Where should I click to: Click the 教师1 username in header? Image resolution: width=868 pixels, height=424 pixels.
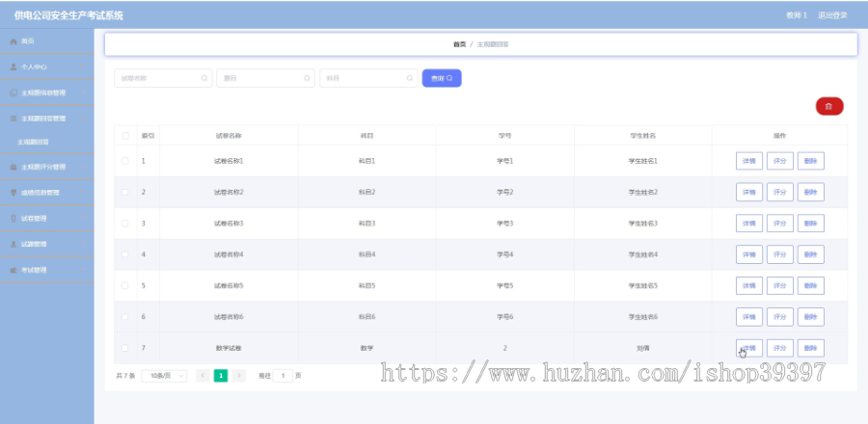coord(797,15)
